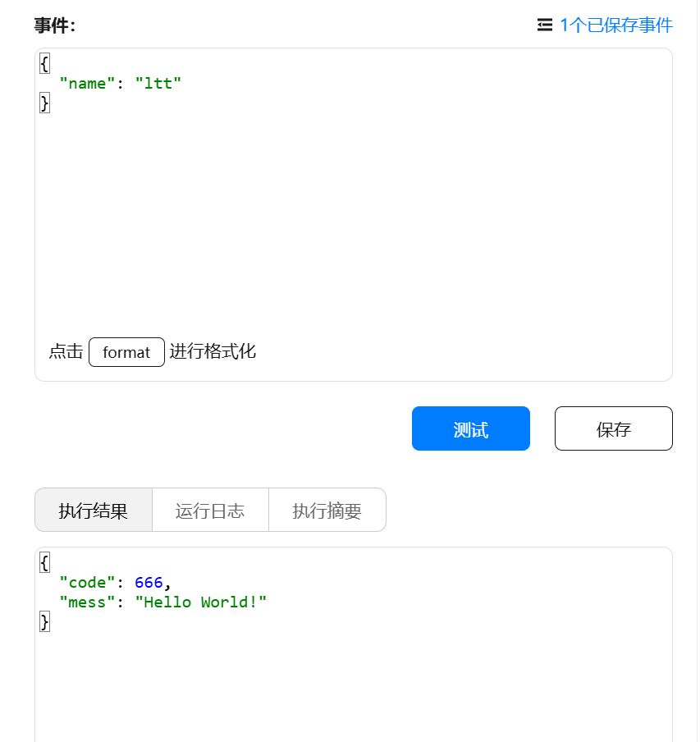Click the opening brace in the event editor

[44, 63]
